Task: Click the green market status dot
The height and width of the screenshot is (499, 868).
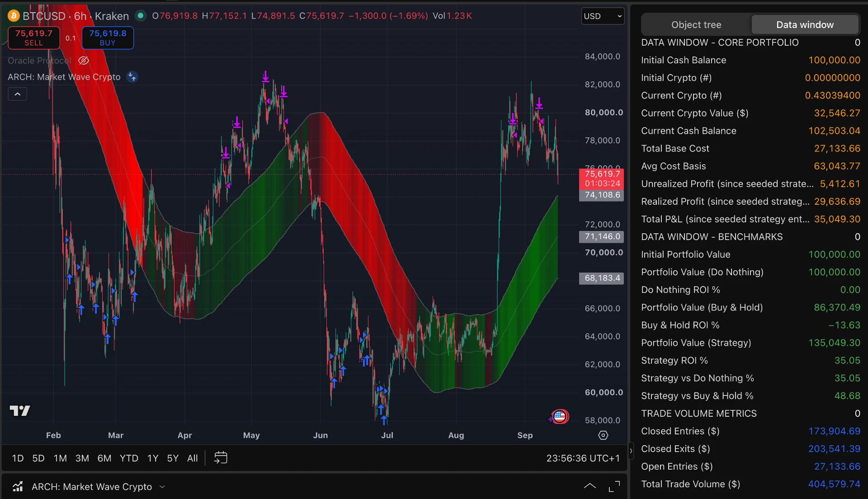Action: coord(141,16)
